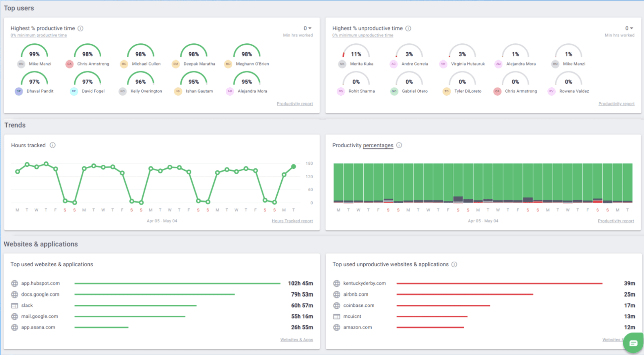Viewport: 644px width, 355px height.
Task: Open Websites & Apps link under top used websites
Action: [297, 340]
